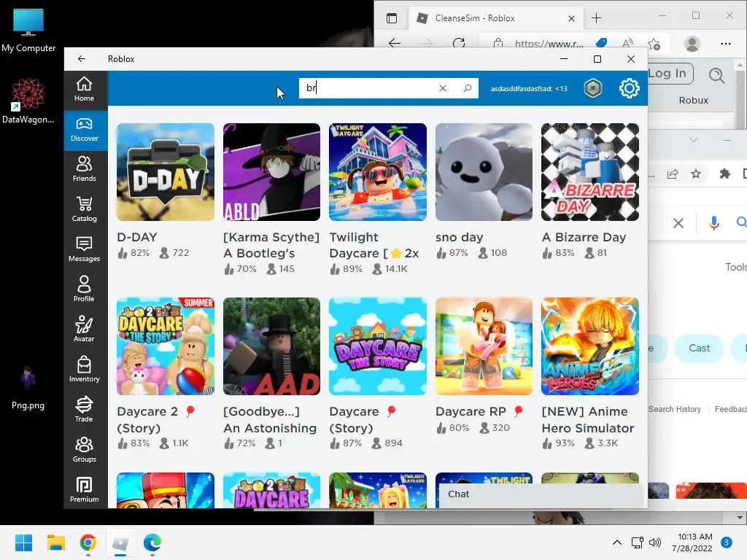Select the My Computer desktop icon
Viewport: 747px width, 560px height.
[x=28, y=30]
